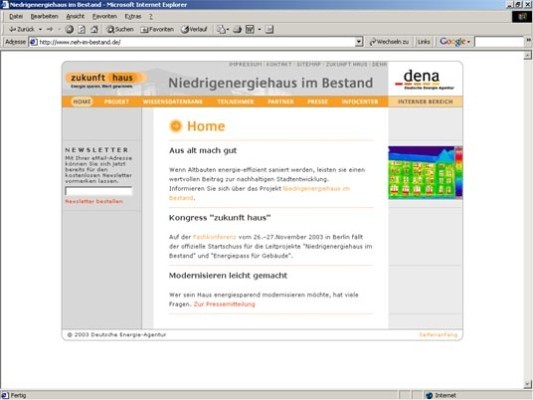Follow the Fachkonferenz link
Image resolution: width=533 pixels, height=400 pixels.
(214, 237)
